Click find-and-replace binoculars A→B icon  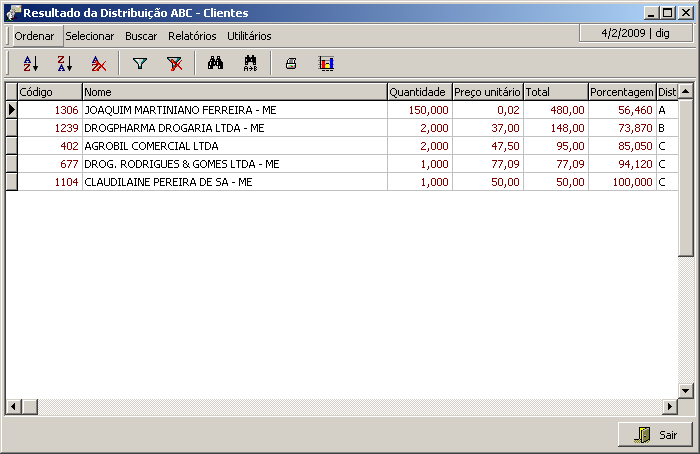(x=250, y=64)
